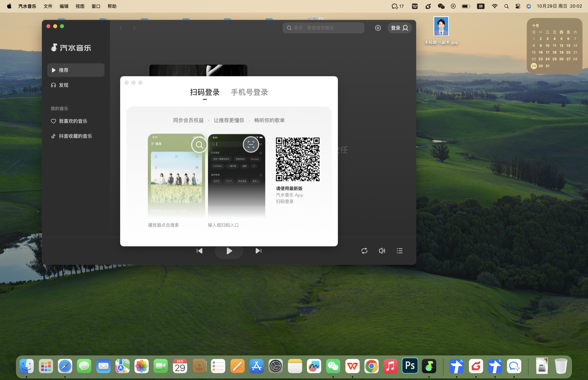Toggle the loop playback mode icon
Image resolution: width=588 pixels, height=380 pixels.
364,251
